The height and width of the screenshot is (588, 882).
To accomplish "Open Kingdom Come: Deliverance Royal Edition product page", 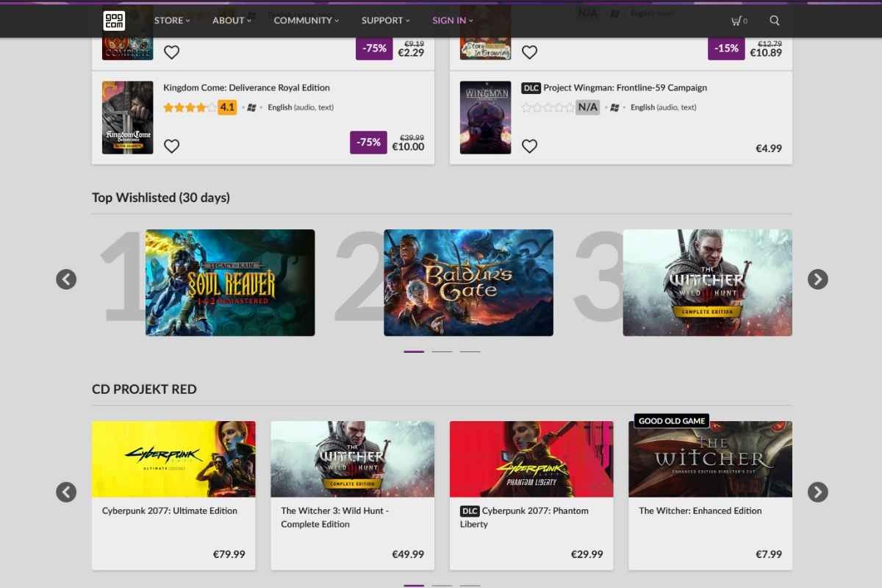I will (247, 87).
